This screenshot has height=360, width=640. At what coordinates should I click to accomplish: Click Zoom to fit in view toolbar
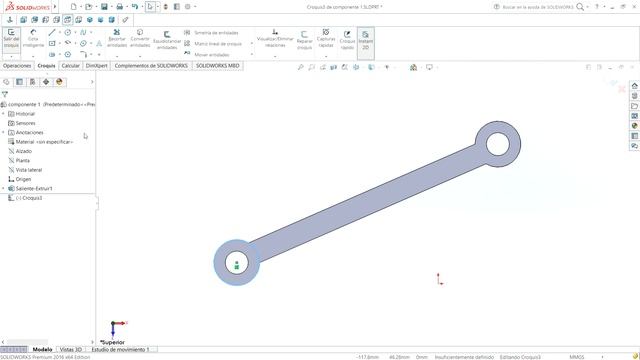300,67
